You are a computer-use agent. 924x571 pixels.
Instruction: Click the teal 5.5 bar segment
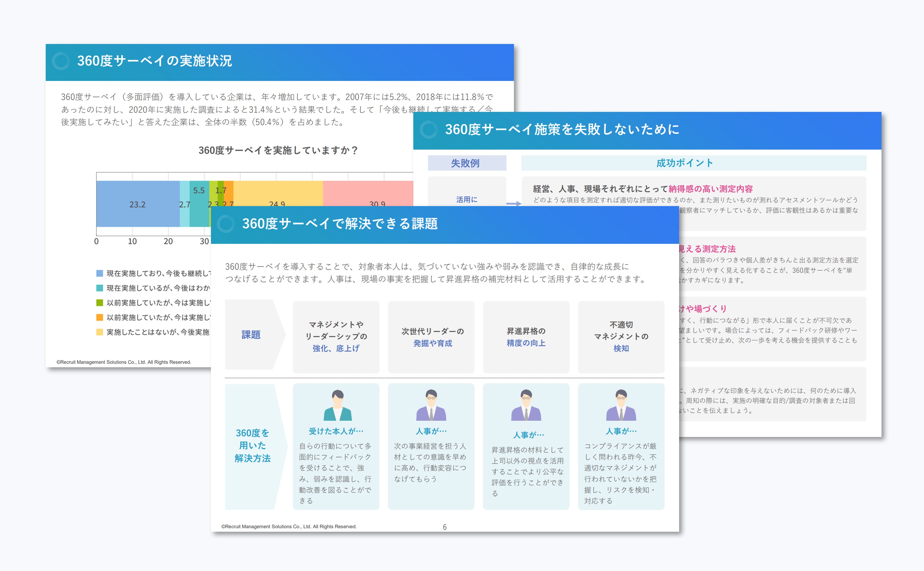199,204
